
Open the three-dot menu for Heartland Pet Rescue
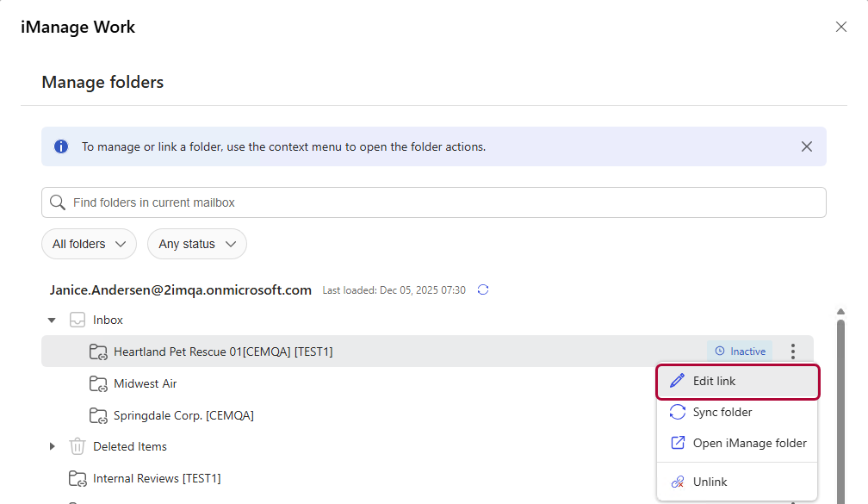point(793,352)
